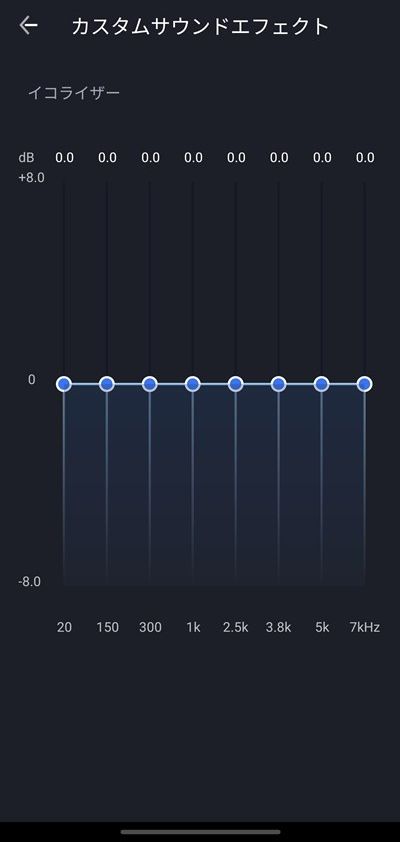Click the 7kHz frequency label
This screenshot has width=400, height=842.
click(x=365, y=627)
